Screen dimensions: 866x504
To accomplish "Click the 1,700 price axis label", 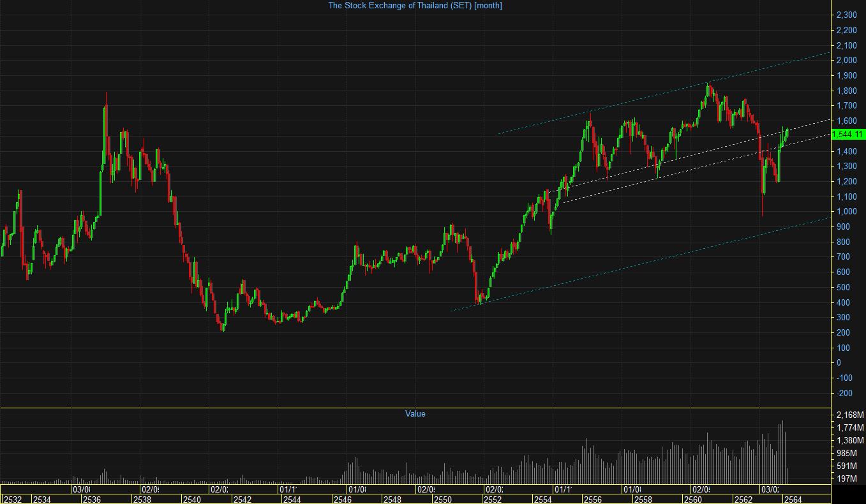I will [846, 106].
